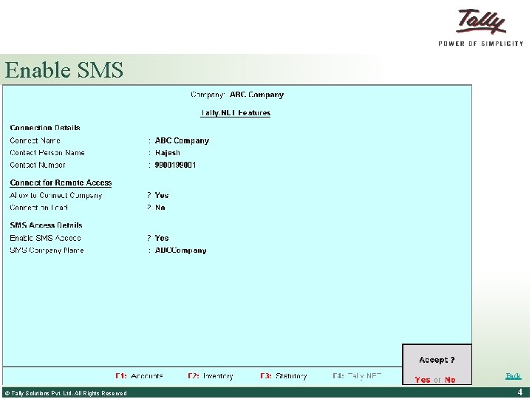The width and height of the screenshot is (532, 399).
Task: Open F2: Inventory features
Action: click(211, 376)
